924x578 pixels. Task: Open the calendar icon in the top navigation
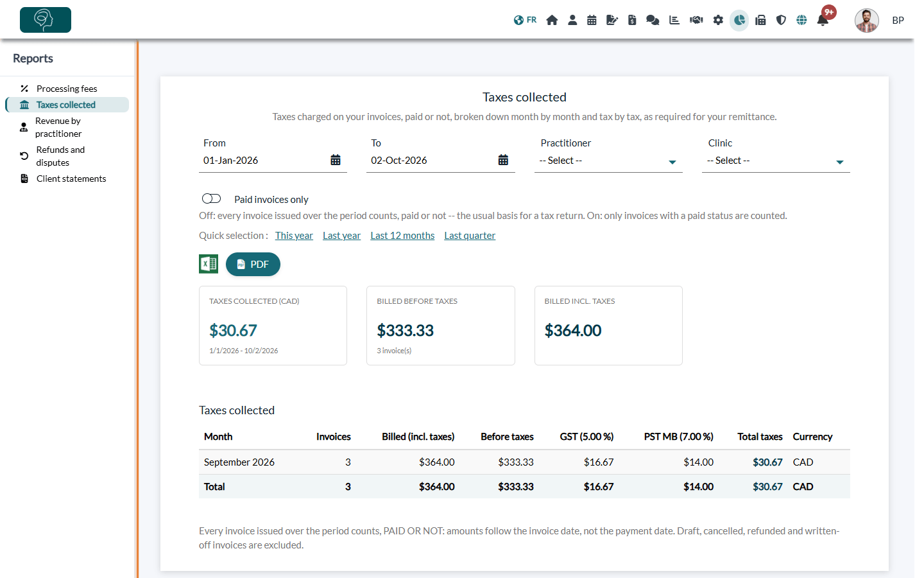click(x=592, y=20)
